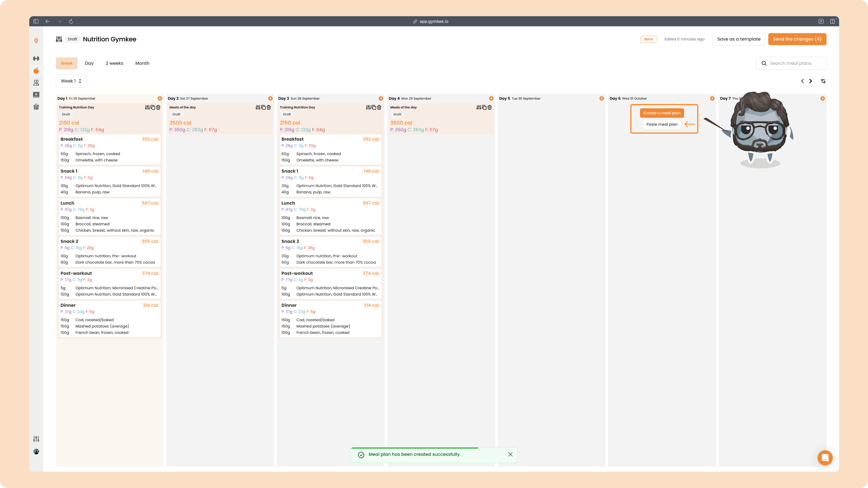
Task: Open the workouts dumbbell icon in sidebar
Action: click(36, 59)
